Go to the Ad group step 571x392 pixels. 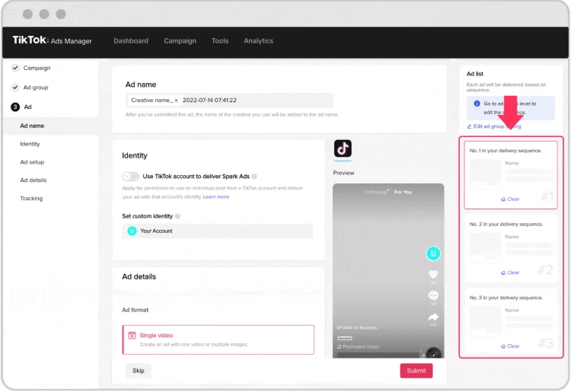(x=36, y=88)
